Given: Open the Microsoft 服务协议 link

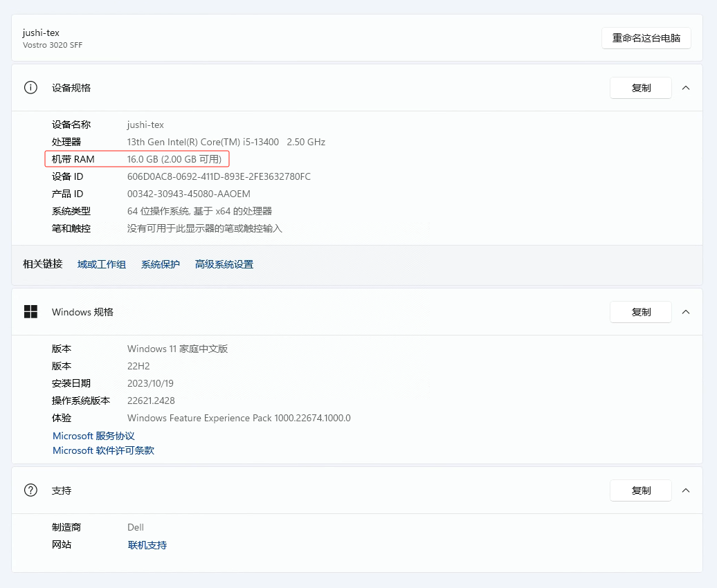Looking at the screenshot, I should click(x=93, y=436).
